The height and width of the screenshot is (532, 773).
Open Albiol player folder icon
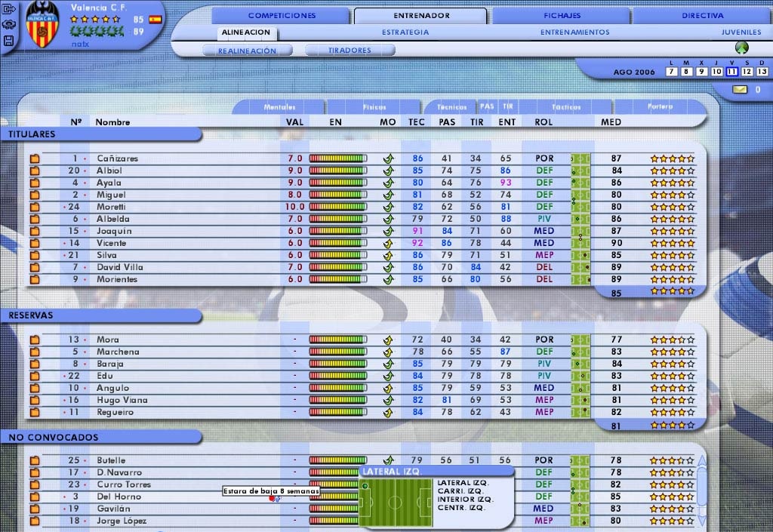35,171
